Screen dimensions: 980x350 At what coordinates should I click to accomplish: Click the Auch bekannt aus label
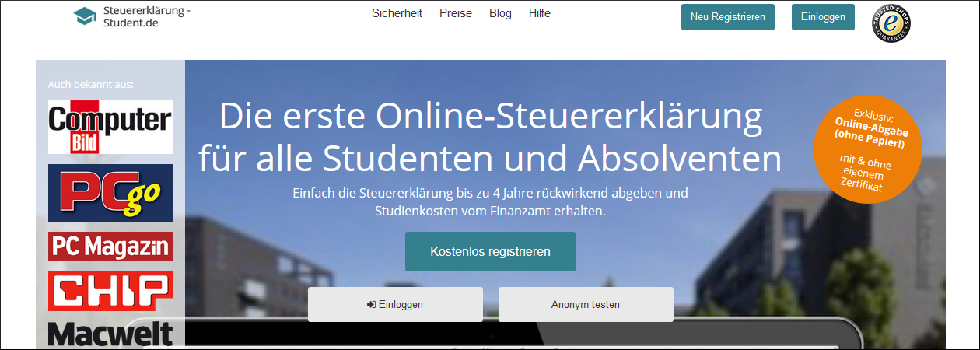(91, 84)
